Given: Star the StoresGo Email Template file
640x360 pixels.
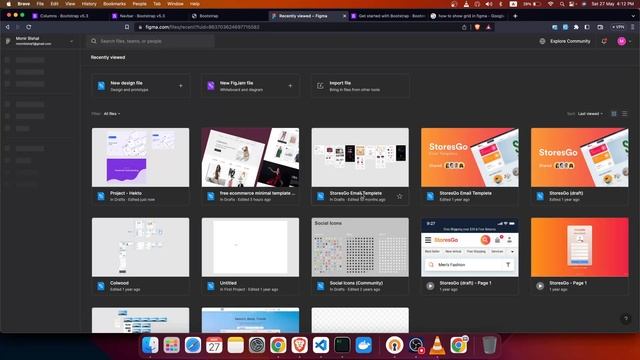Looking at the screenshot, I should tap(399, 196).
